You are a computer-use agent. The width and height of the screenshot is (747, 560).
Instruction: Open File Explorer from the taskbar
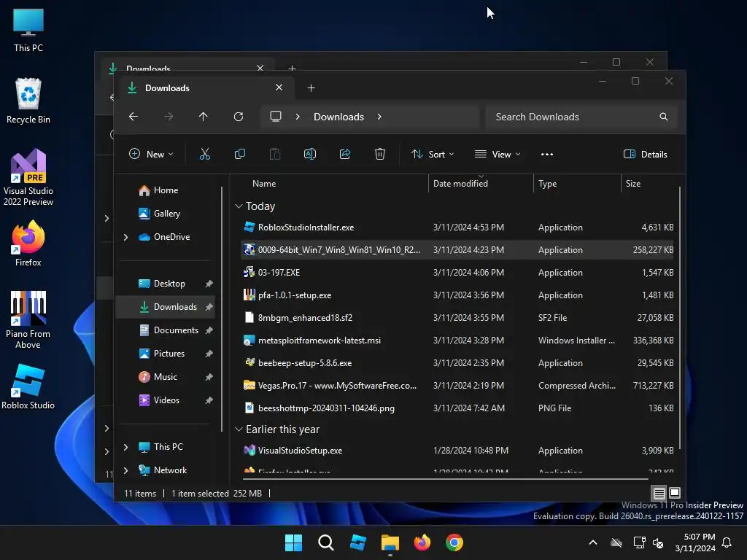point(390,542)
